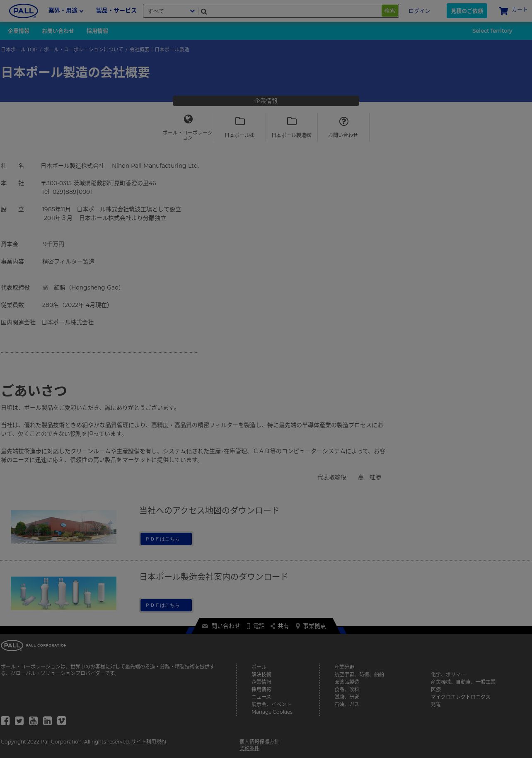
Task: Open the 試験、研究 footer link
Action: tap(347, 697)
